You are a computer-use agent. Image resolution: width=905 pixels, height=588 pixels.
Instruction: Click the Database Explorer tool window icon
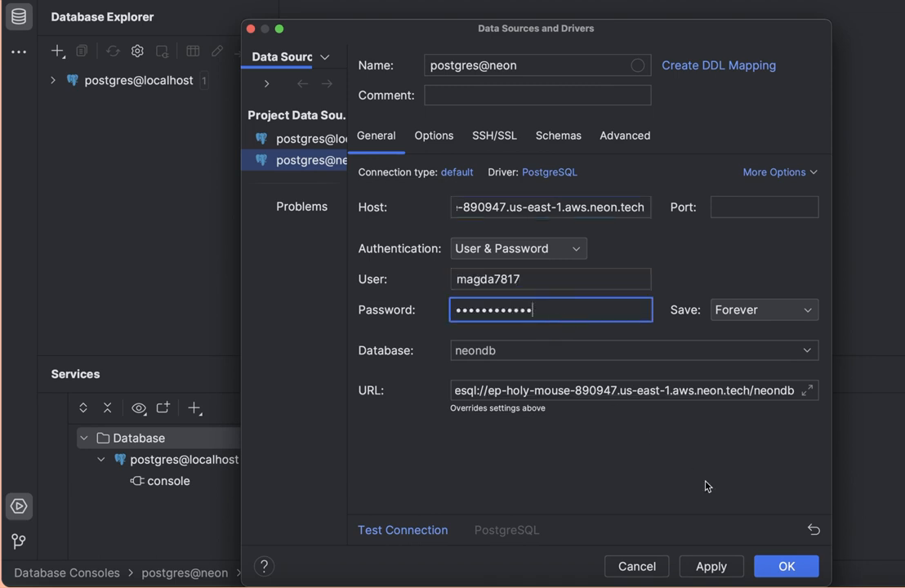[19, 16]
